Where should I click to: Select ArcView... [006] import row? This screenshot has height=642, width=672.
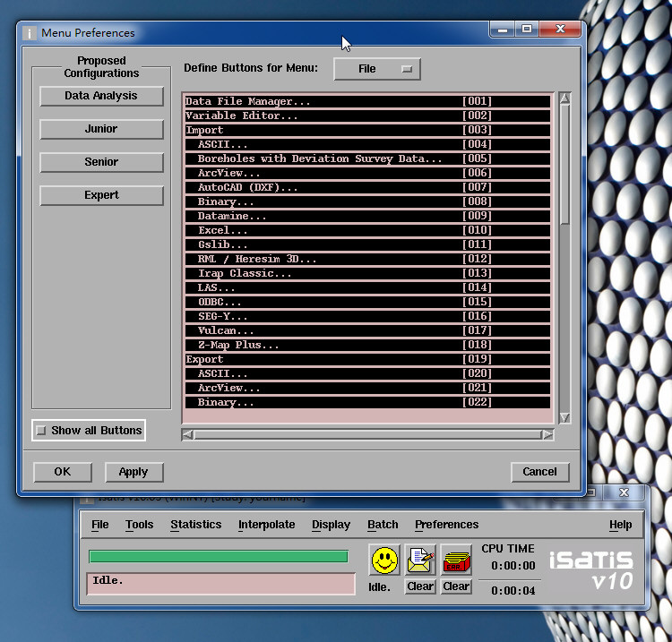[x=367, y=173]
